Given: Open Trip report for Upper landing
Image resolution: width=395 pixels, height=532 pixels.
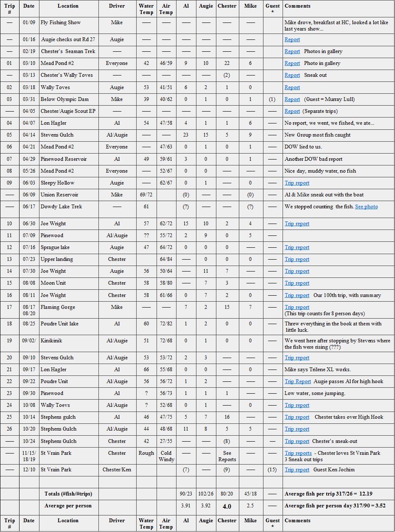Looking at the screenshot, I should tap(297, 259).
